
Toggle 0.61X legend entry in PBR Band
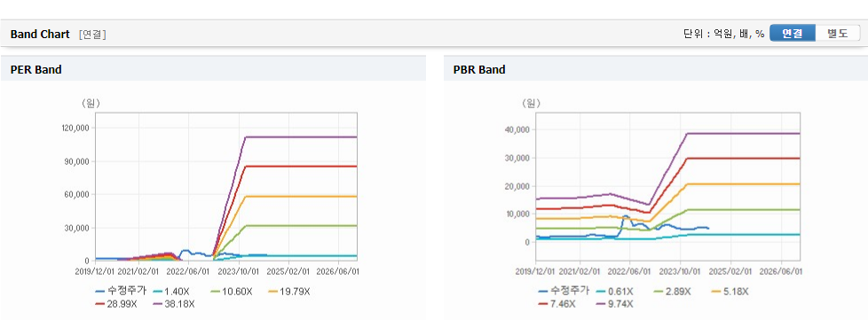[615, 292]
